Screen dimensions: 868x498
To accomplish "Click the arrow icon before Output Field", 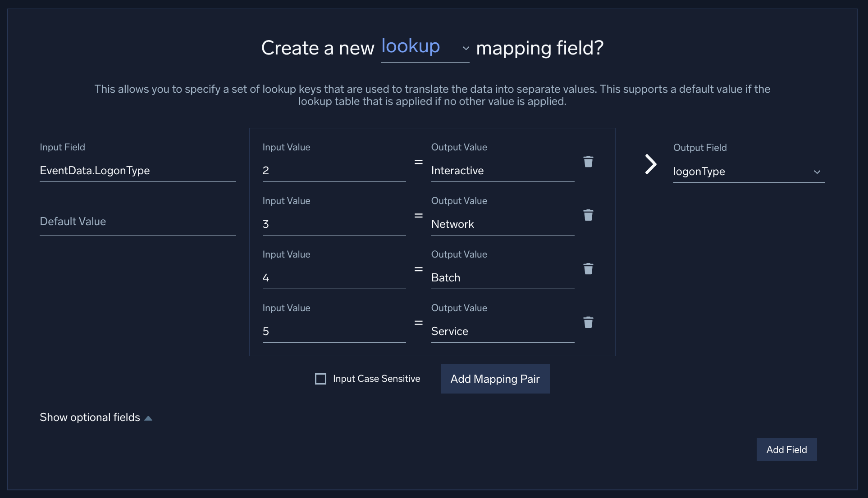I will pos(650,164).
